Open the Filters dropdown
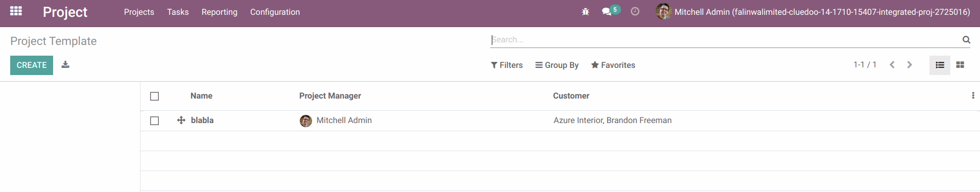Image resolution: width=980 pixels, height=192 pixels. tap(507, 65)
